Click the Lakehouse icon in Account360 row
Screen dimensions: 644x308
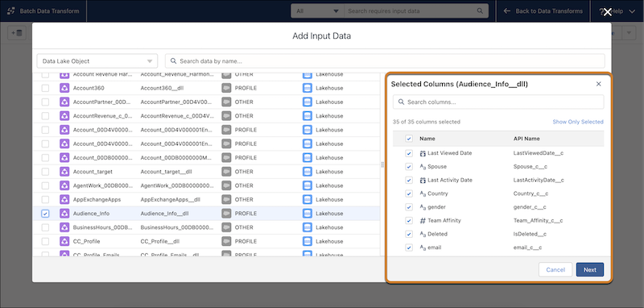[308, 88]
